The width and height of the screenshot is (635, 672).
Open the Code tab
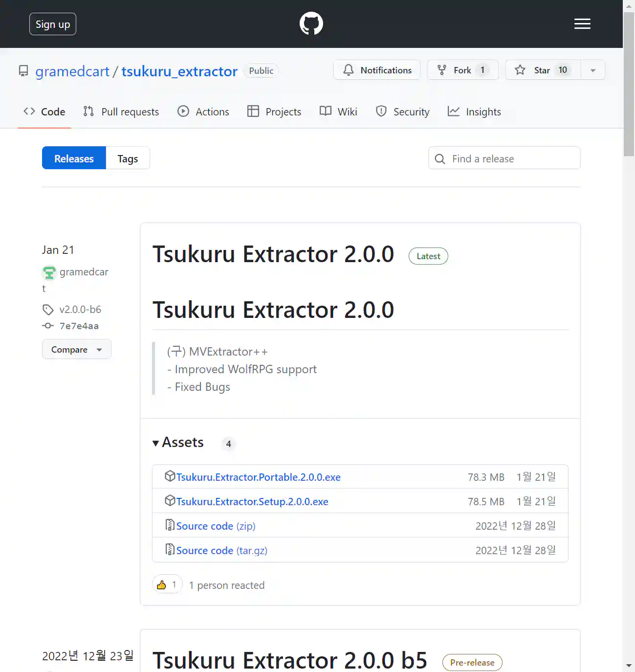coord(44,112)
